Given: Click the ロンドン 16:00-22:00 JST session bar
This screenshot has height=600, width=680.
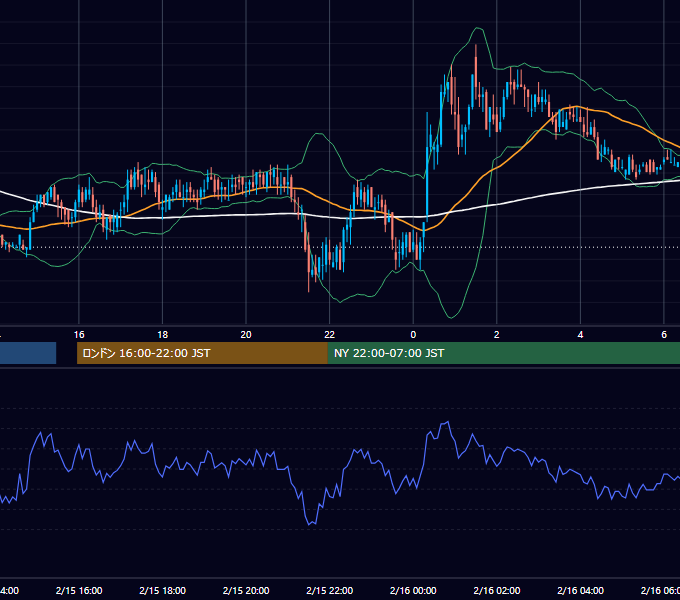Looking at the screenshot, I should 202,353.
